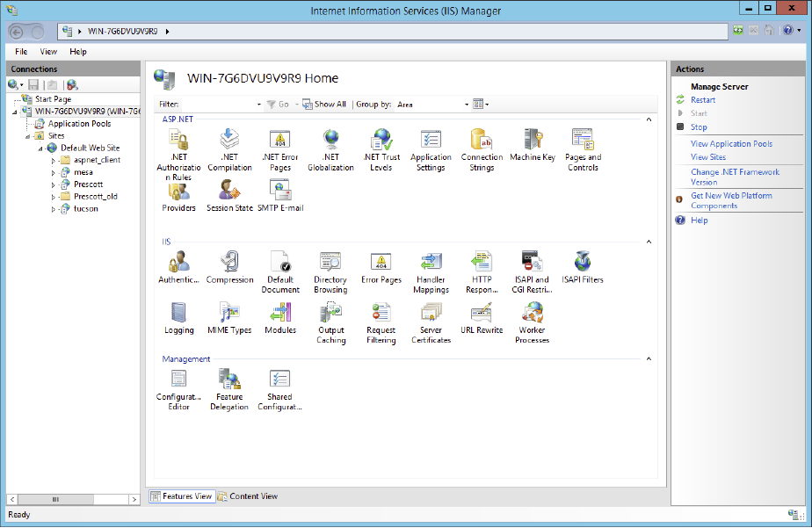Open Feature Delegation
The height and width of the screenshot is (528, 812).
(x=229, y=390)
